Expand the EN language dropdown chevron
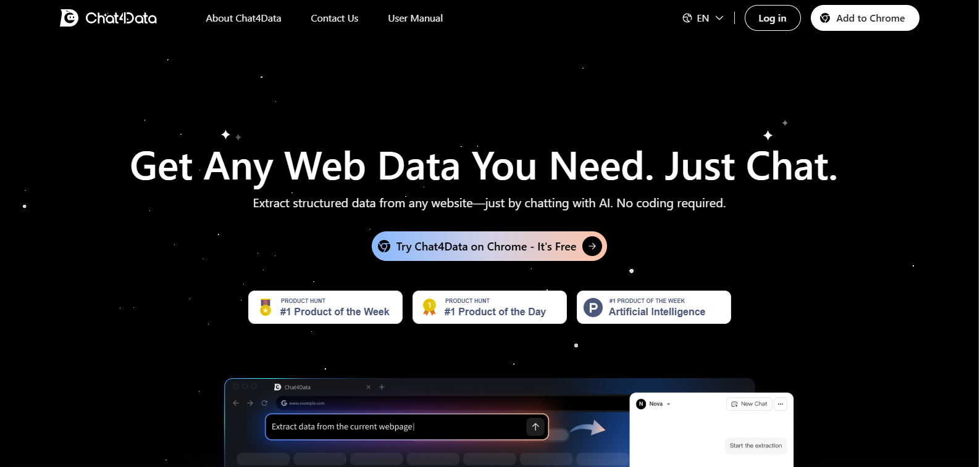This screenshot has width=980, height=467. pyautogui.click(x=719, y=18)
